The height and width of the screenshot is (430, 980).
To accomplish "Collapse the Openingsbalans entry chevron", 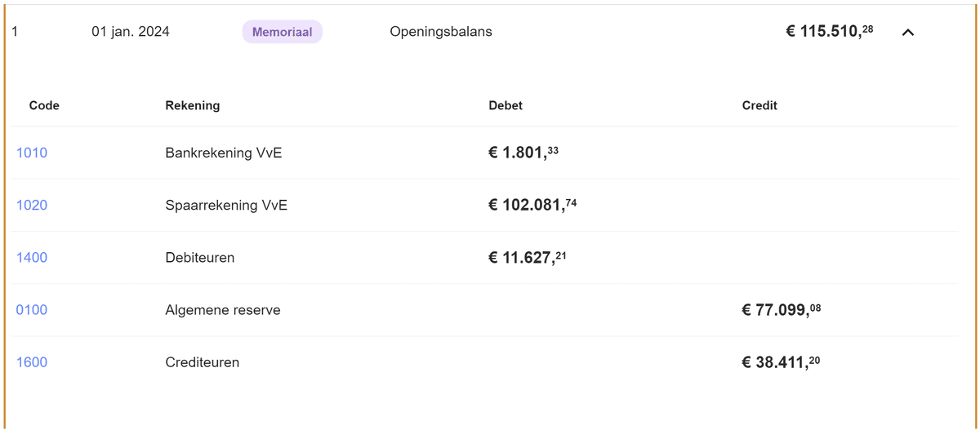I will click(907, 33).
